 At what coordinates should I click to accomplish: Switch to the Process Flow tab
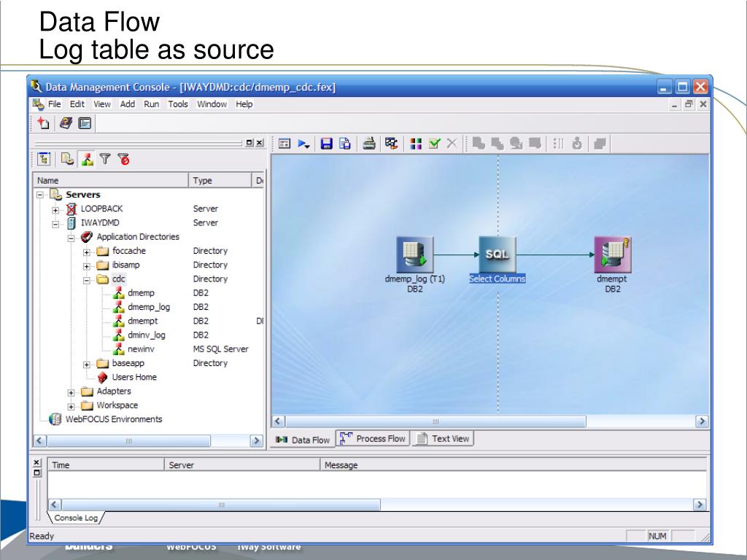pos(373,438)
